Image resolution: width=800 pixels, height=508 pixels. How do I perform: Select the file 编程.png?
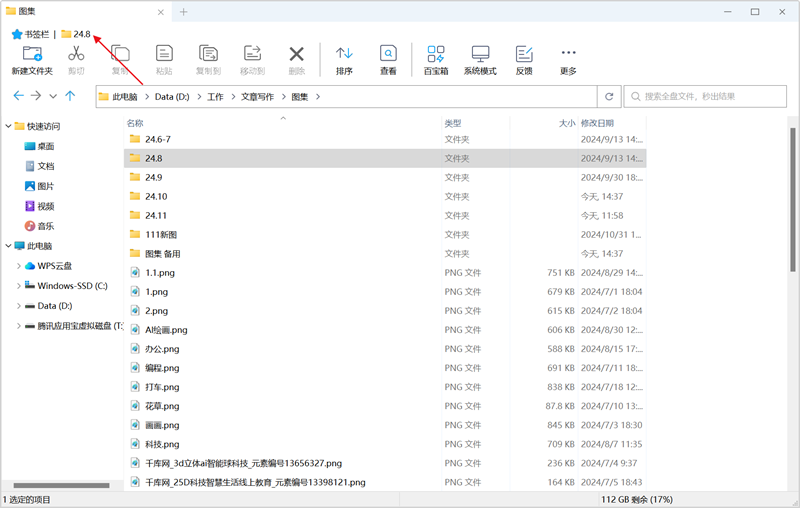click(x=385, y=368)
